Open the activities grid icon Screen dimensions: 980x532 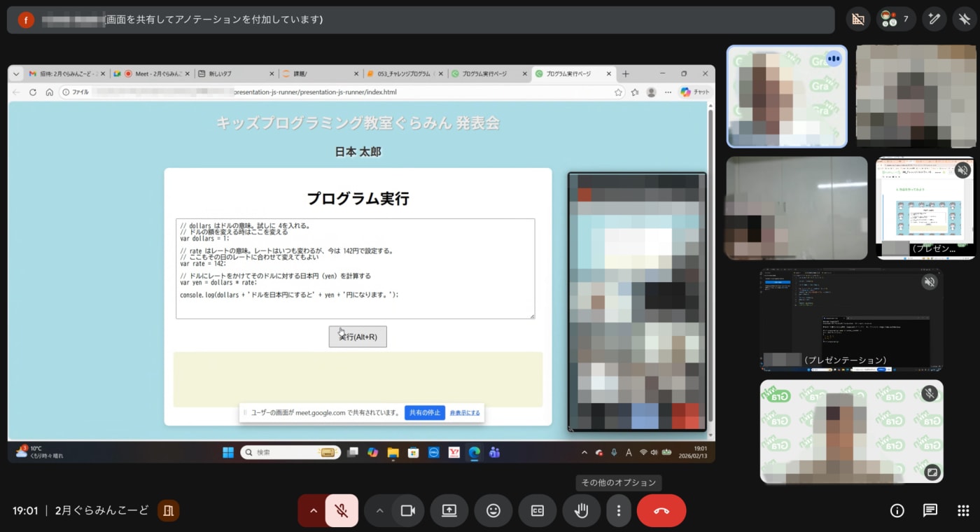pos(963,511)
